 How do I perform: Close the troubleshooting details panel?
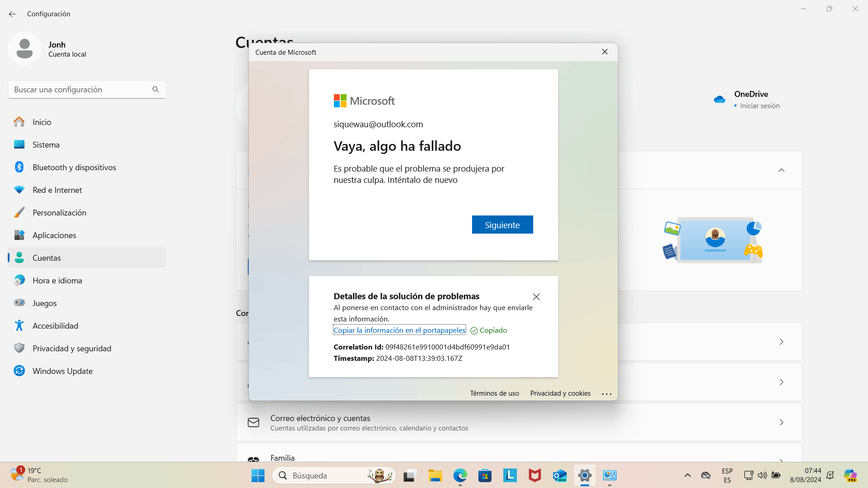(x=536, y=297)
